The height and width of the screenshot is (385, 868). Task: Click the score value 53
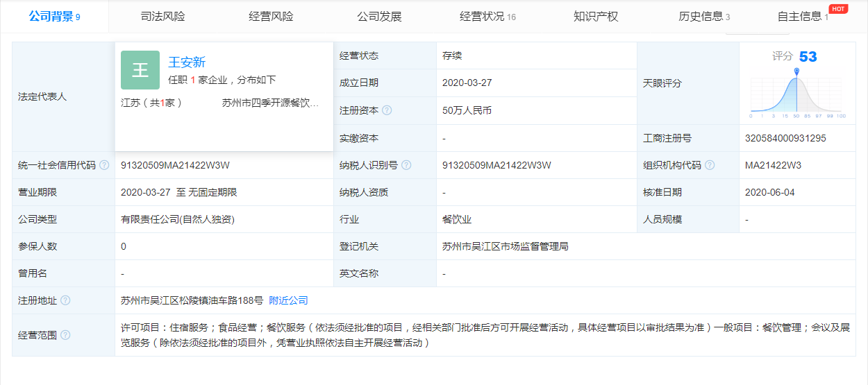pos(808,57)
